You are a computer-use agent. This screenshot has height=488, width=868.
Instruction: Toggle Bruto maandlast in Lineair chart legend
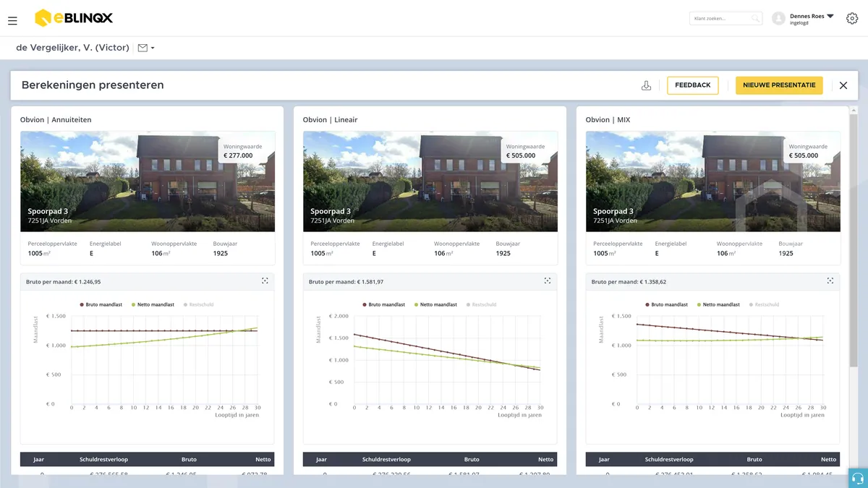tap(383, 304)
